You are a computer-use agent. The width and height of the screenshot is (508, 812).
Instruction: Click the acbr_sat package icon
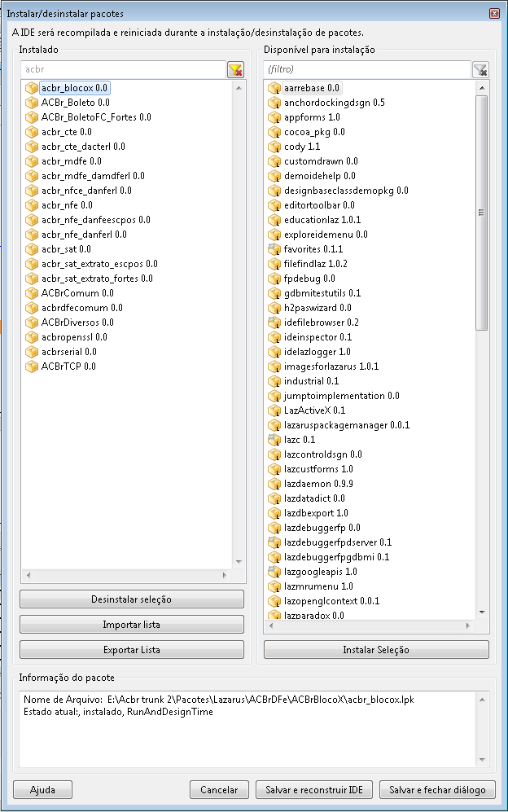(x=32, y=249)
